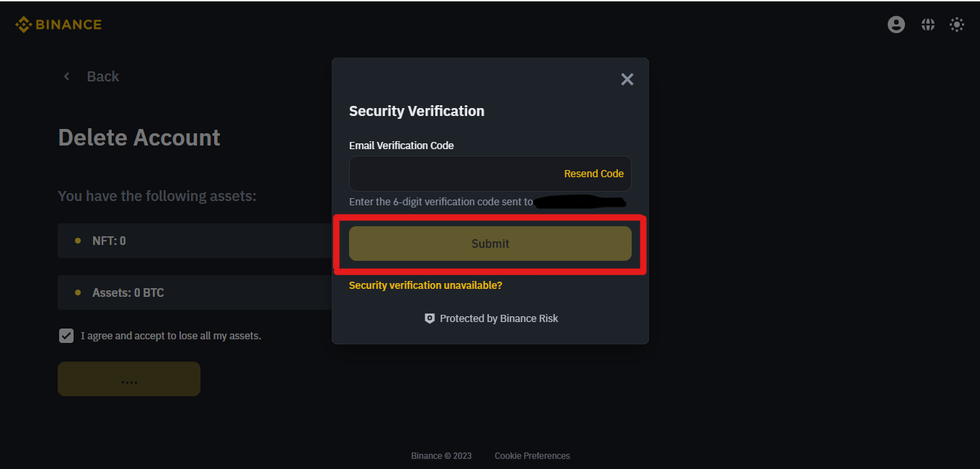Screen dimensions: 980x469
Task: Click the Binance Risk shield icon
Action: tap(430, 318)
